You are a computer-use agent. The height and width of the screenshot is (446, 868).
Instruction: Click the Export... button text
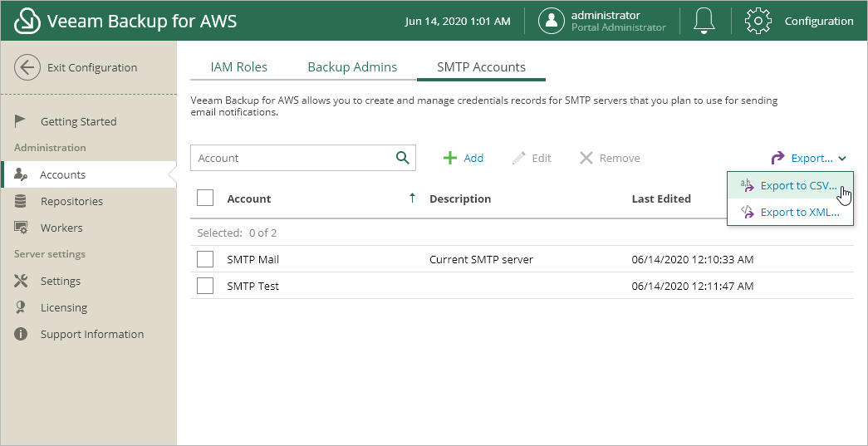click(x=812, y=159)
